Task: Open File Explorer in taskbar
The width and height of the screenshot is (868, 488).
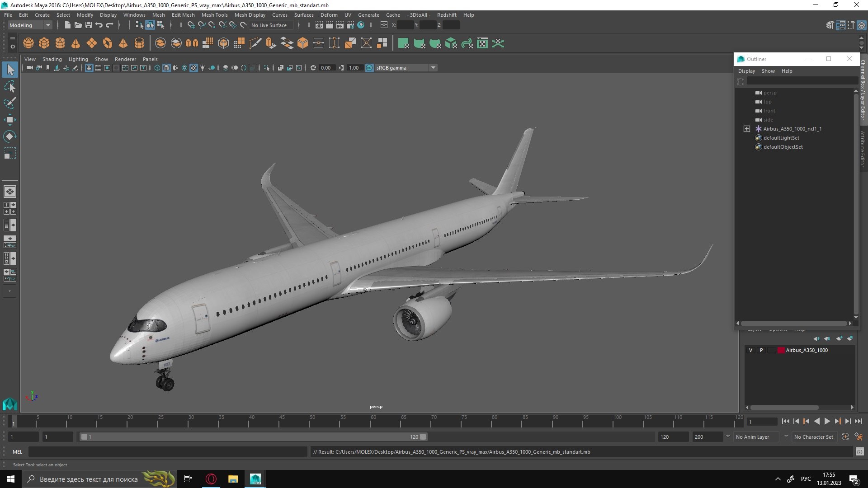Action: pos(233,479)
